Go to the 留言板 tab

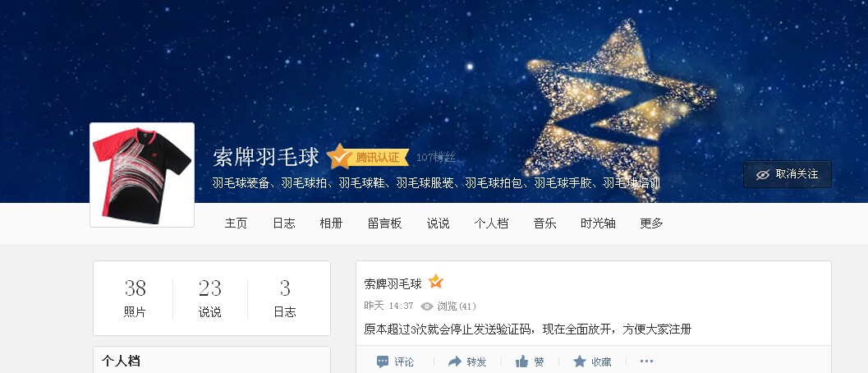[384, 223]
